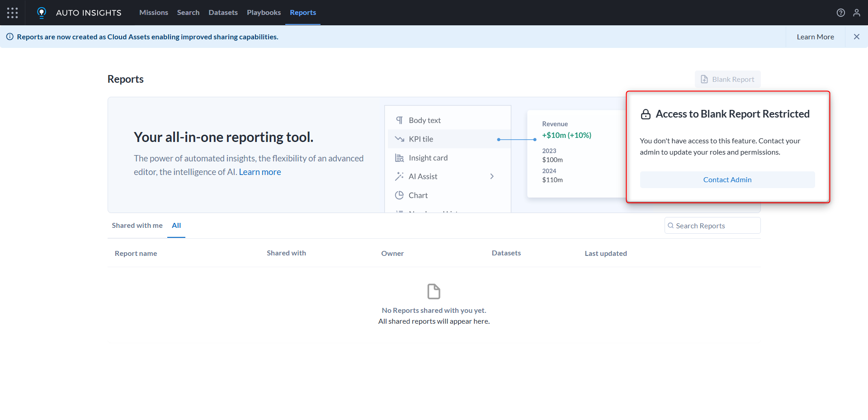Click the Body text paragraph icon
This screenshot has height=420, width=868.
tap(400, 120)
